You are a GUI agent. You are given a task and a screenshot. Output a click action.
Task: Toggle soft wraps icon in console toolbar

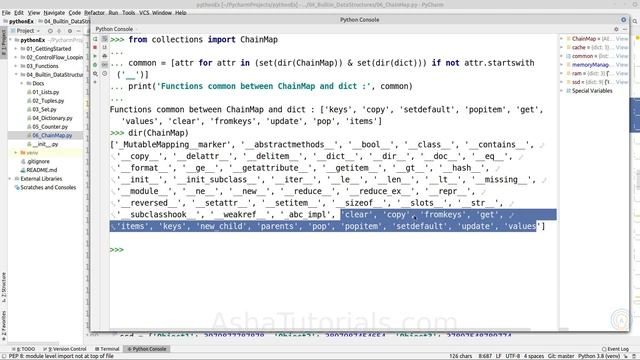(104, 39)
